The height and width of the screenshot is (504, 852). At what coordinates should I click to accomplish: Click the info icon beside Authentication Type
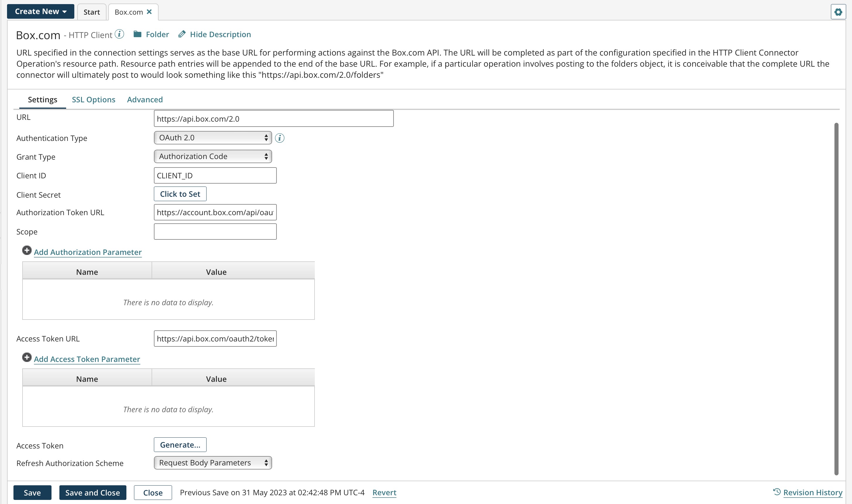[x=280, y=138]
